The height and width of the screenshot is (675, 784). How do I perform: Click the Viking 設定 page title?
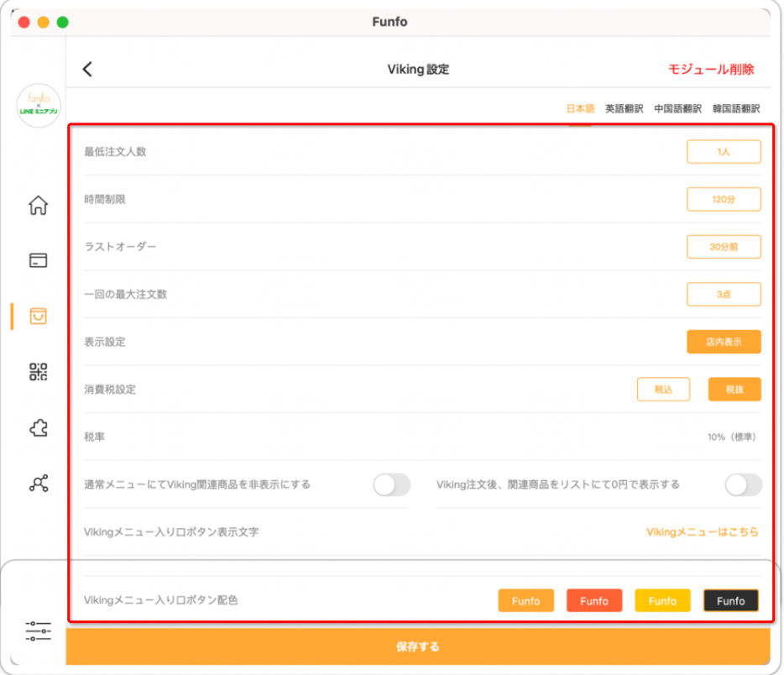(418, 69)
